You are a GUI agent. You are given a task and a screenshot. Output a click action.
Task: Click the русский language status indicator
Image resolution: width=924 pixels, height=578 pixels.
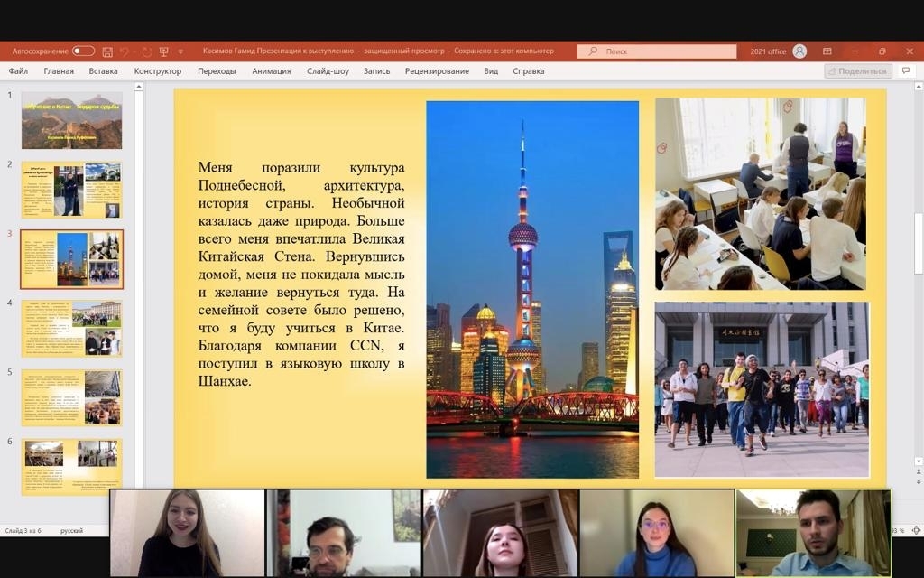(71, 531)
